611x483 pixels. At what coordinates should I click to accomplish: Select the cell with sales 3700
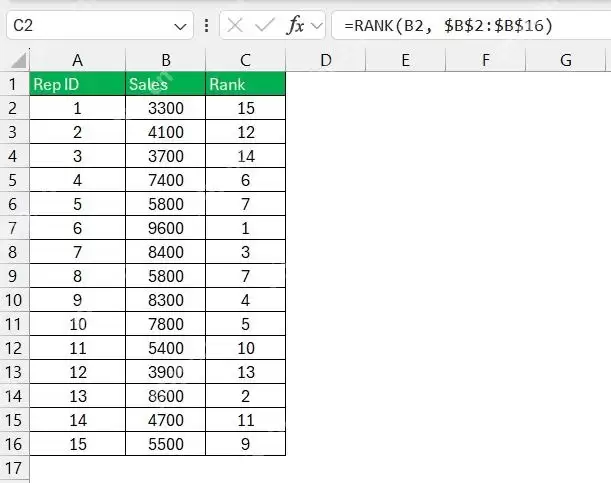click(x=166, y=156)
